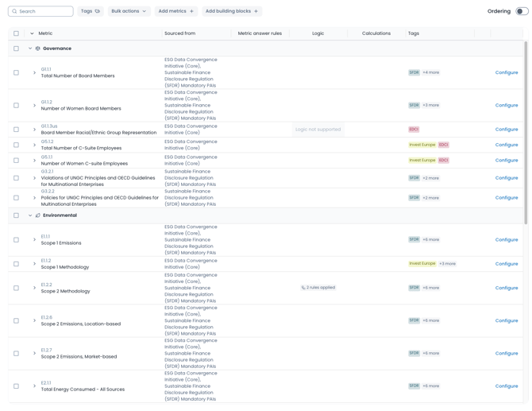Configure Total Number of Board Members

(507, 72)
